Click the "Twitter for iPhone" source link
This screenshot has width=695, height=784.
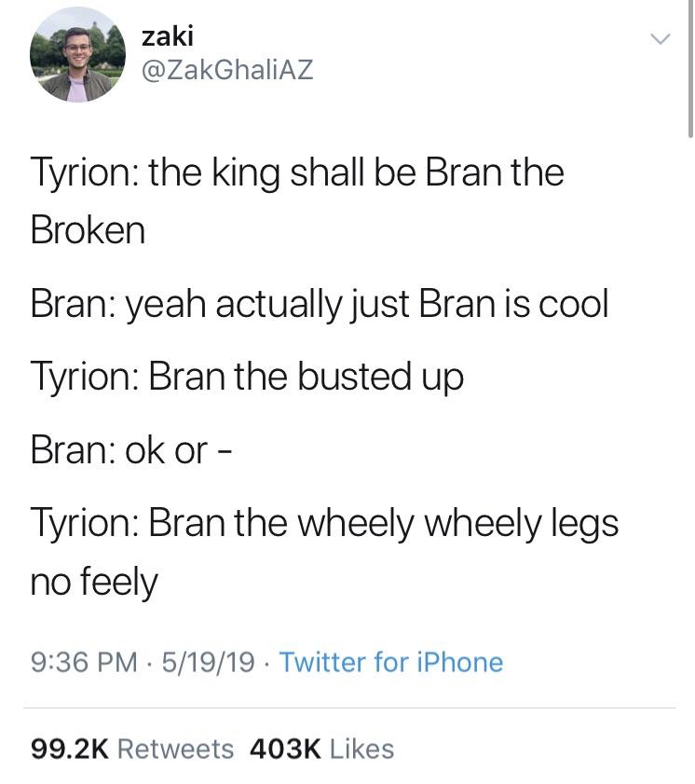[x=390, y=662]
